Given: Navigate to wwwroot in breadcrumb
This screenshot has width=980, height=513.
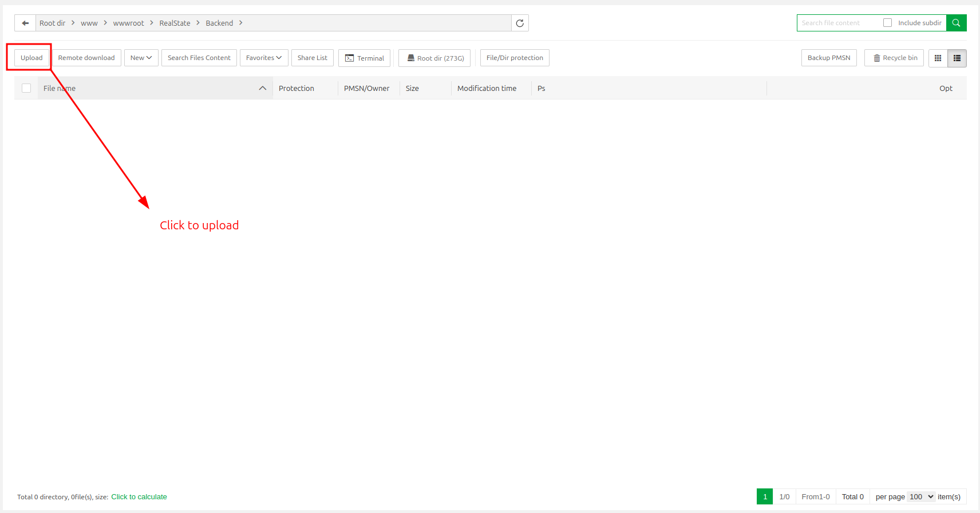Looking at the screenshot, I should pos(128,23).
